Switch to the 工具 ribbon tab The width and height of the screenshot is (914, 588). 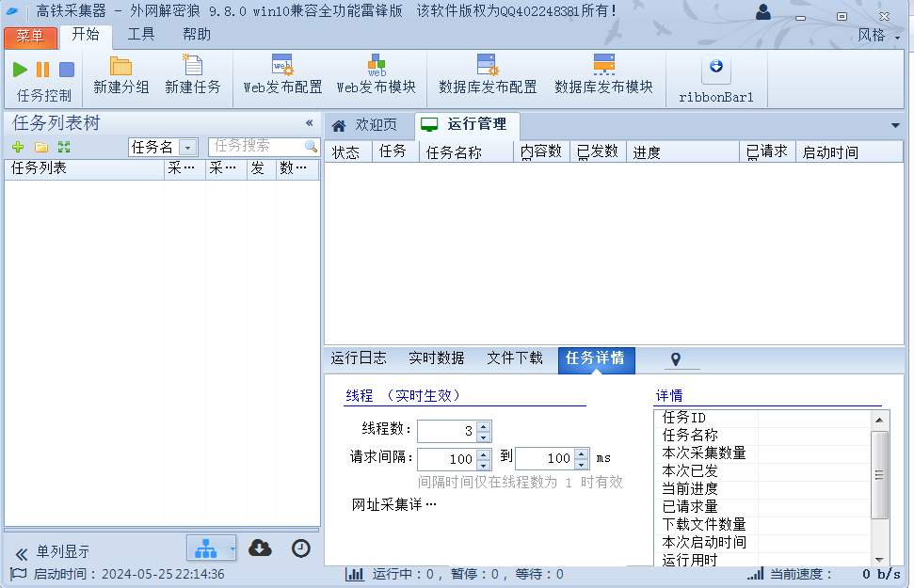tap(141, 35)
